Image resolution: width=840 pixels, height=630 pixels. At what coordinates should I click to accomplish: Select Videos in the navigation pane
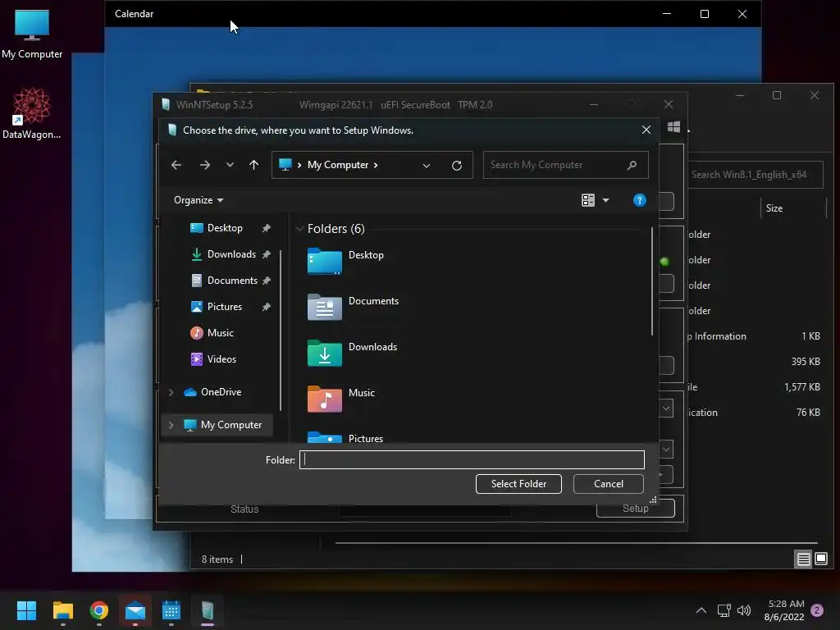pyautogui.click(x=221, y=359)
